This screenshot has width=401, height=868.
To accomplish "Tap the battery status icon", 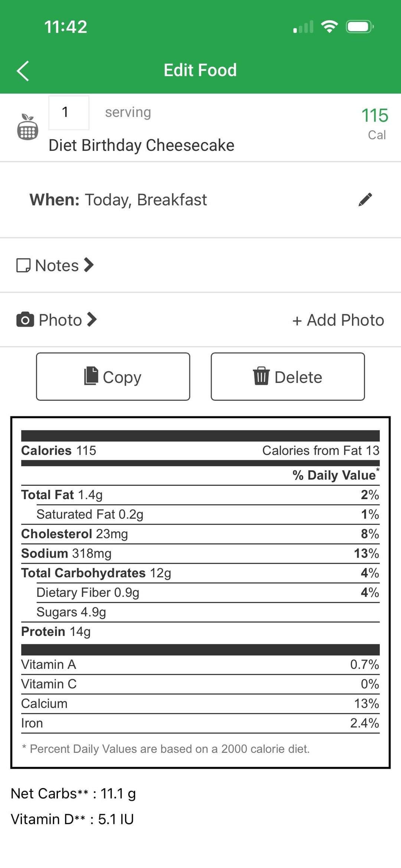I will pyautogui.click(x=359, y=27).
